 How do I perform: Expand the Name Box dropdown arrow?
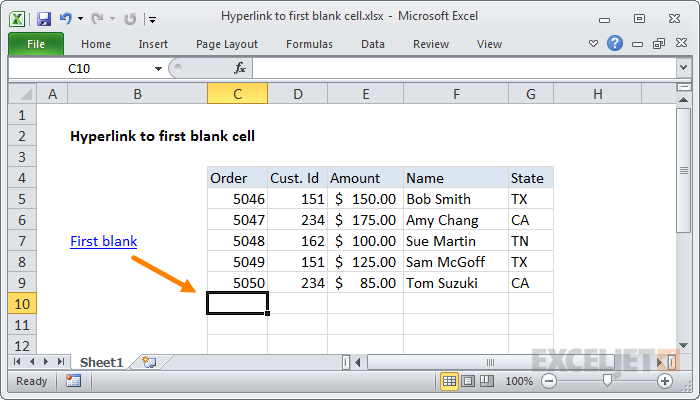[158, 69]
